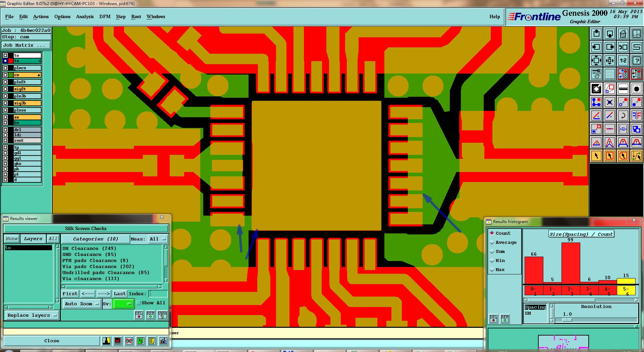644x352 pixels.
Task: Click the Index input field
Action: tap(158, 294)
